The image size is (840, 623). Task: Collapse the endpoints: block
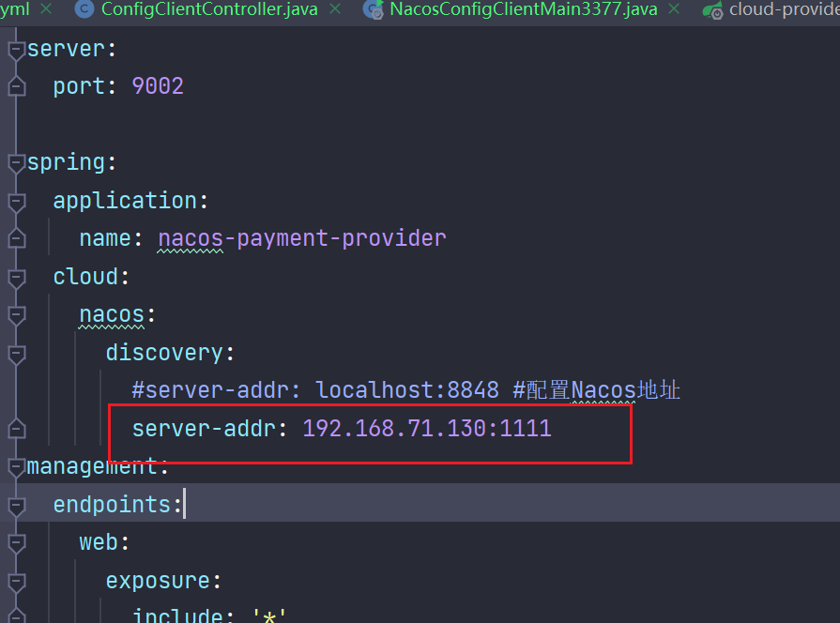[17, 505]
